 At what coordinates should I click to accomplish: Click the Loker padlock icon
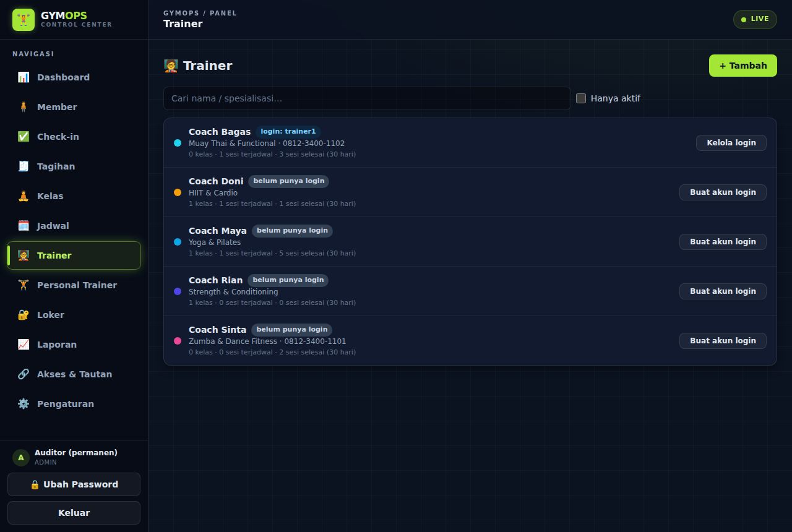tap(24, 315)
